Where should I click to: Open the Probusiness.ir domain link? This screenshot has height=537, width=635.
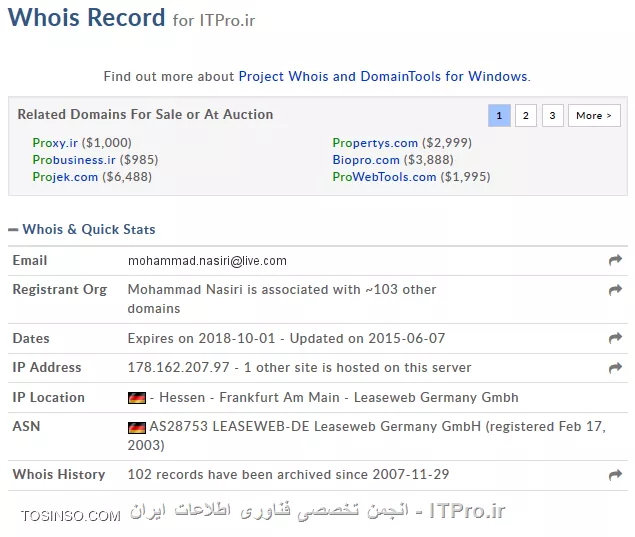74,160
